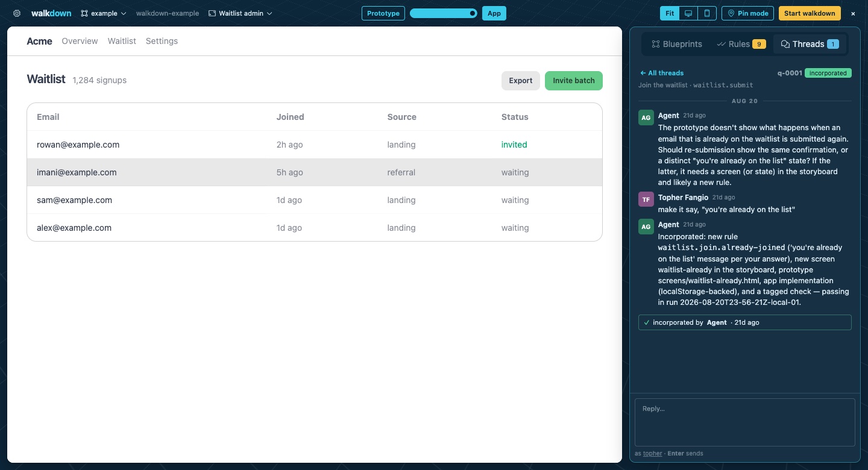Click the Source column header
Screen dimensions: 868x470
(x=402, y=117)
